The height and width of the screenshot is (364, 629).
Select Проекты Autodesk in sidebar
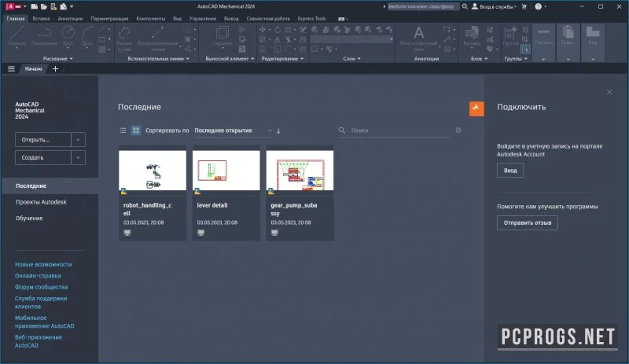click(41, 202)
